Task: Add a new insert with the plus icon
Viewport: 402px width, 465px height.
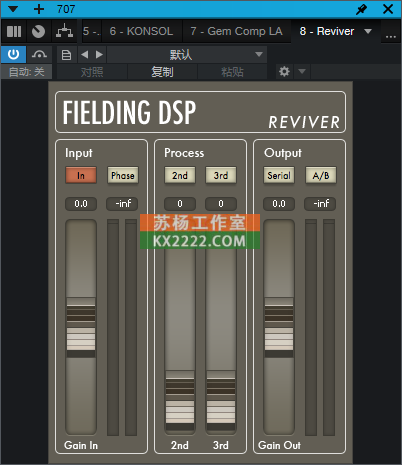Action: (39, 9)
